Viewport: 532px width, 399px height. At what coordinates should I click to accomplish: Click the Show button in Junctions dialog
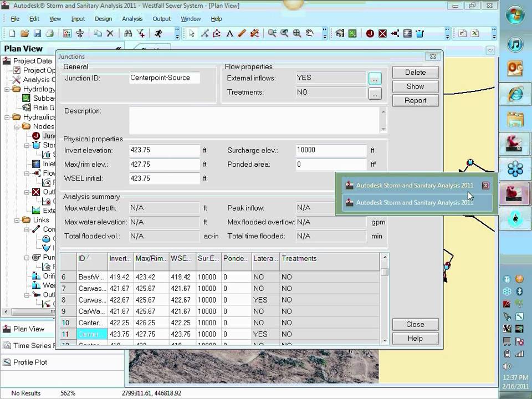tap(415, 86)
